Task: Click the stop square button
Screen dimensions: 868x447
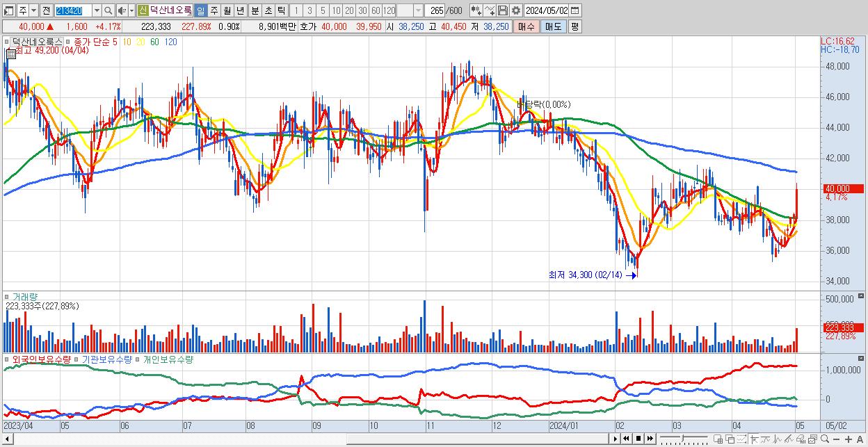Action: 638,439
